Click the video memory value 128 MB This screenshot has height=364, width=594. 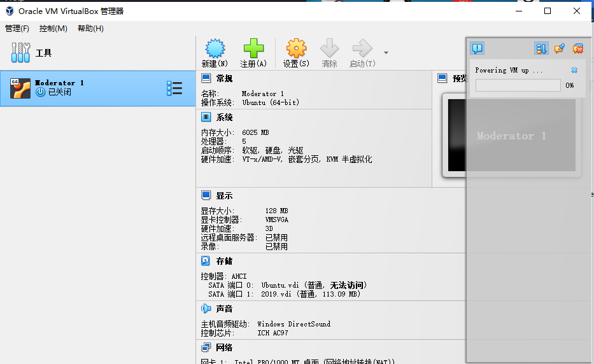point(276,211)
